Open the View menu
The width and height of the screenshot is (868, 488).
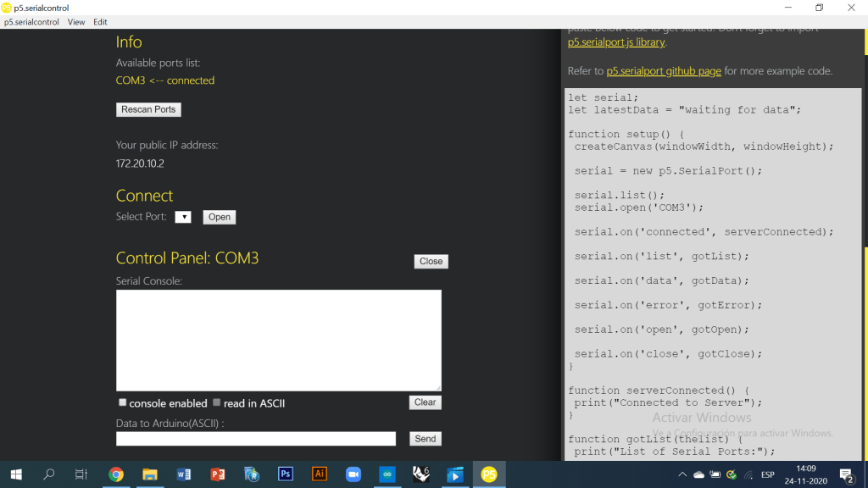point(76,22)
